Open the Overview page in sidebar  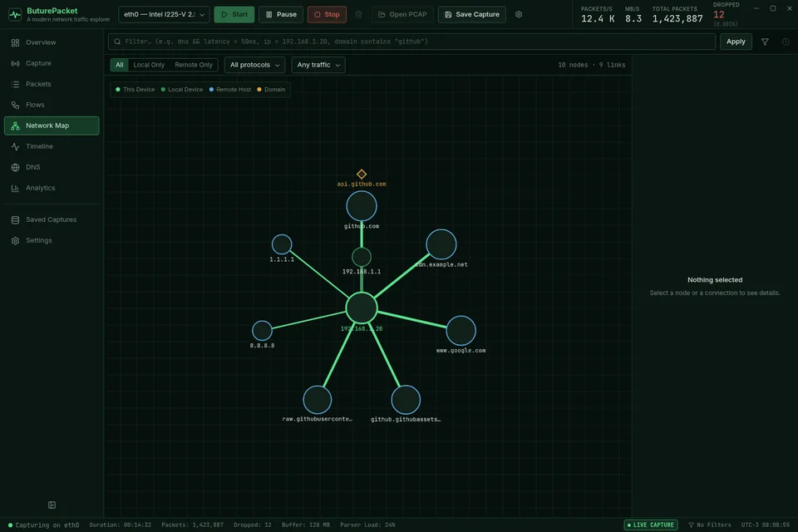pos(52,42)
